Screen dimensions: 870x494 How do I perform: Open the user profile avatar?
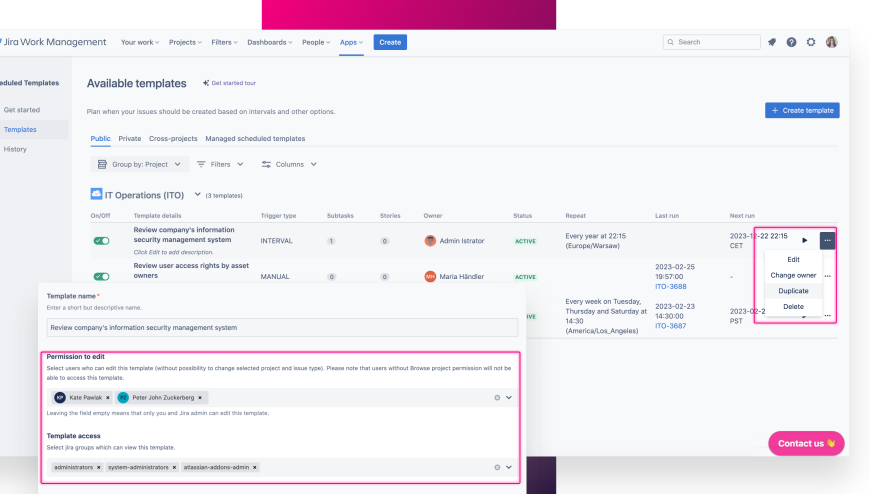[831, 42]
